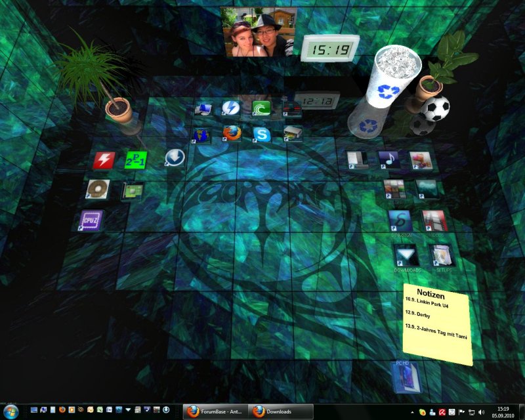525x420 pixels.
Task: Open the cloudy teal shortcut icon
Action: pos(427,189)
